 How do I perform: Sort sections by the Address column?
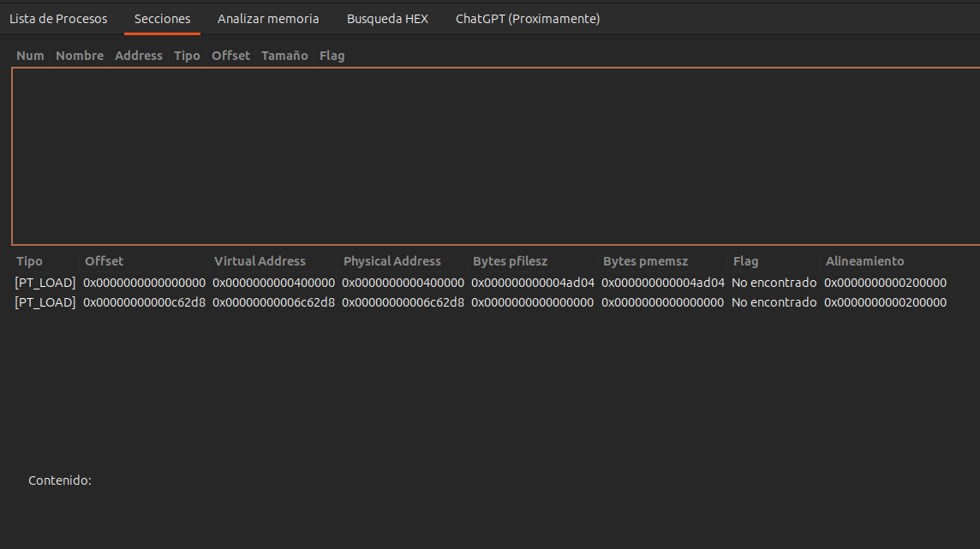pyautogui.click(x=138, y=56)
